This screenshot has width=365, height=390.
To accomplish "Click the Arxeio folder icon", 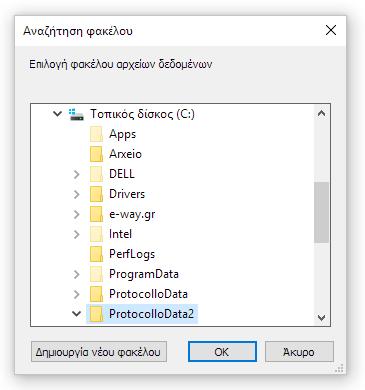I will 96,154.
